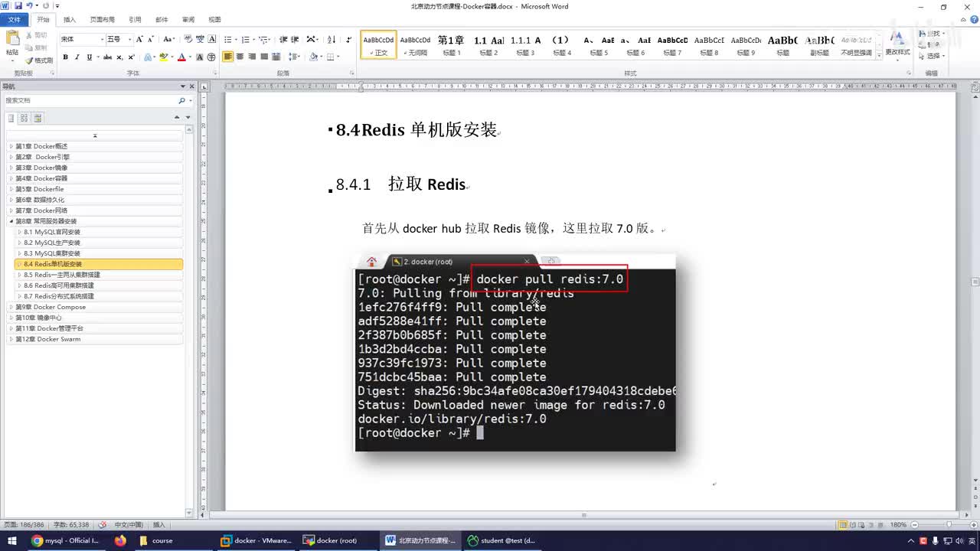Click the Shrink Font icon
The height and width of the screenshot is (551, 980).
150,39
